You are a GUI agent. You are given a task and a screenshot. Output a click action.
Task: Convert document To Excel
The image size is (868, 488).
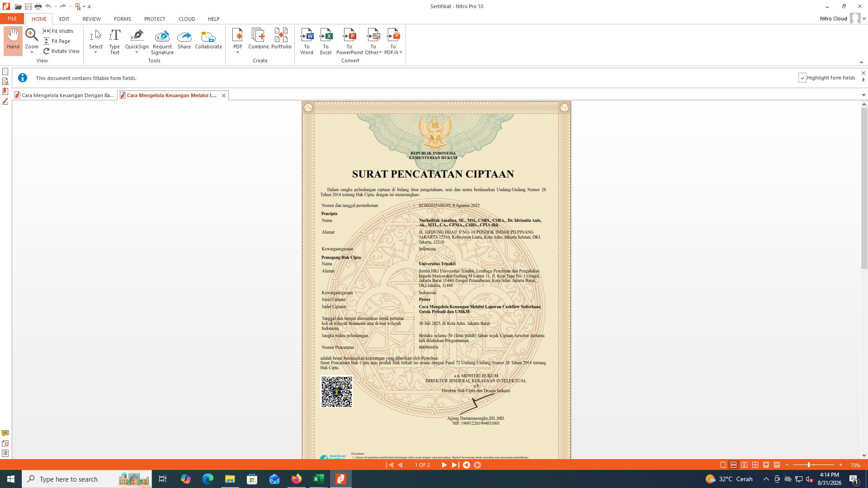tap(325, 42)
